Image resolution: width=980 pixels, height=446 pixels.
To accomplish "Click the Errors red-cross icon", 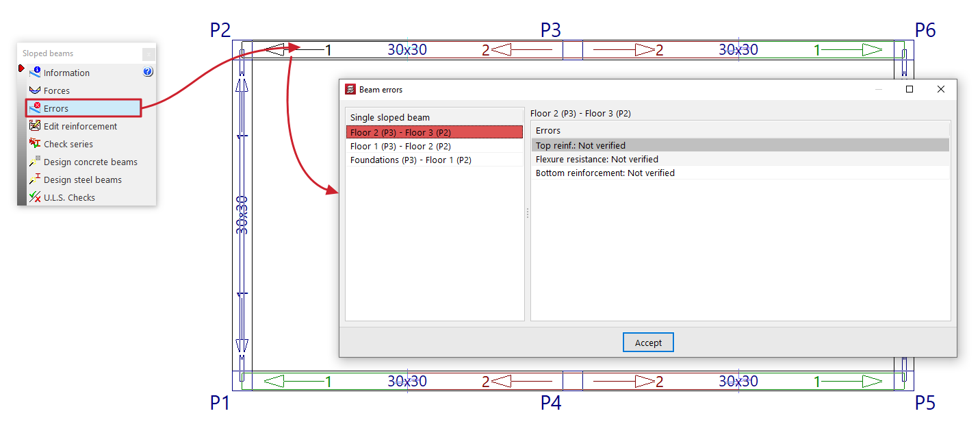I will 35,108.
